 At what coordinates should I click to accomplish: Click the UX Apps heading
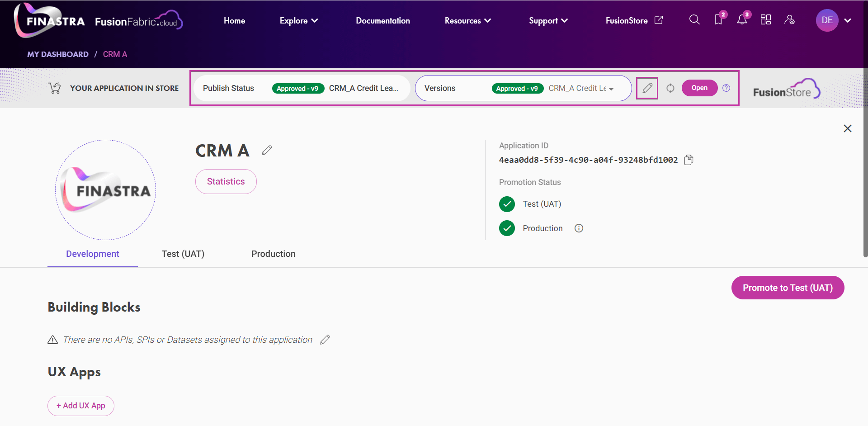coord(74,372)
